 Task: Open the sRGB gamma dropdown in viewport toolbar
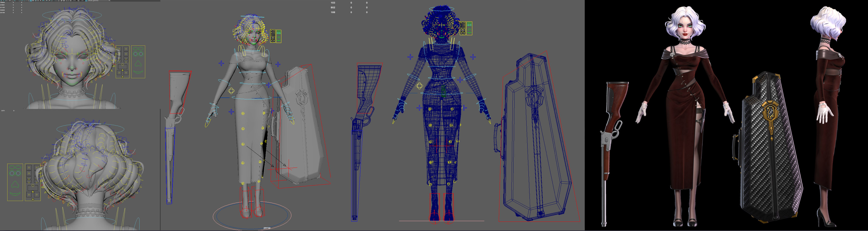[x=98, y=1]
